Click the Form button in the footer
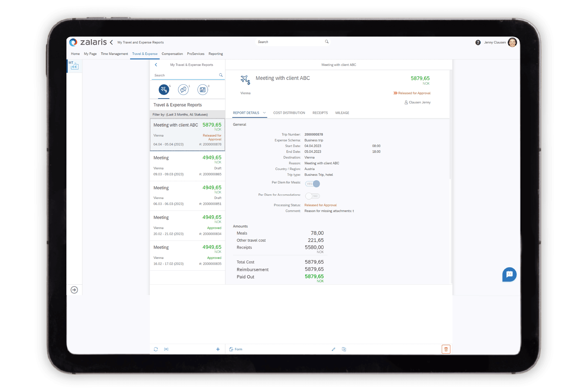 pos(236,349)
